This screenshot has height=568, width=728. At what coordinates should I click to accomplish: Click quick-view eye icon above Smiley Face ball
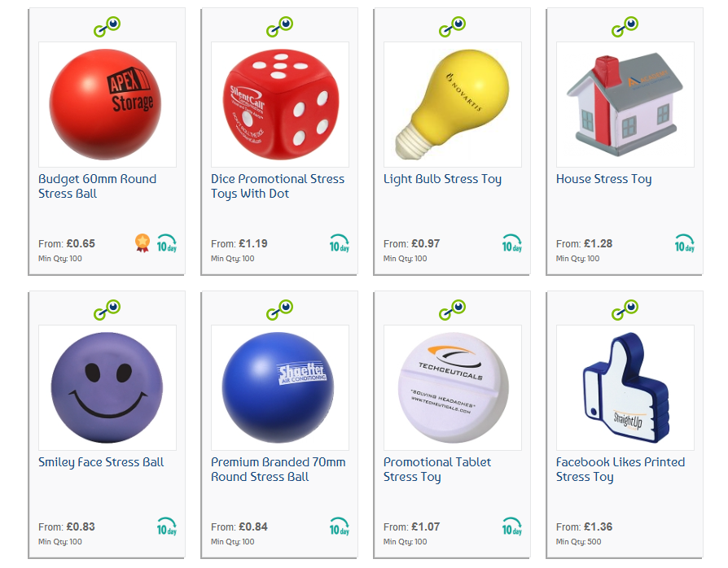pos(107,309)
